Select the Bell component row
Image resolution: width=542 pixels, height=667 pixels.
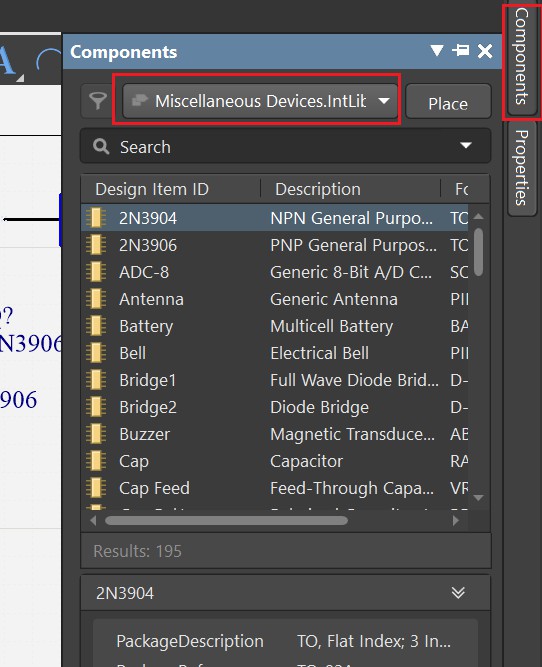(275, 353)
